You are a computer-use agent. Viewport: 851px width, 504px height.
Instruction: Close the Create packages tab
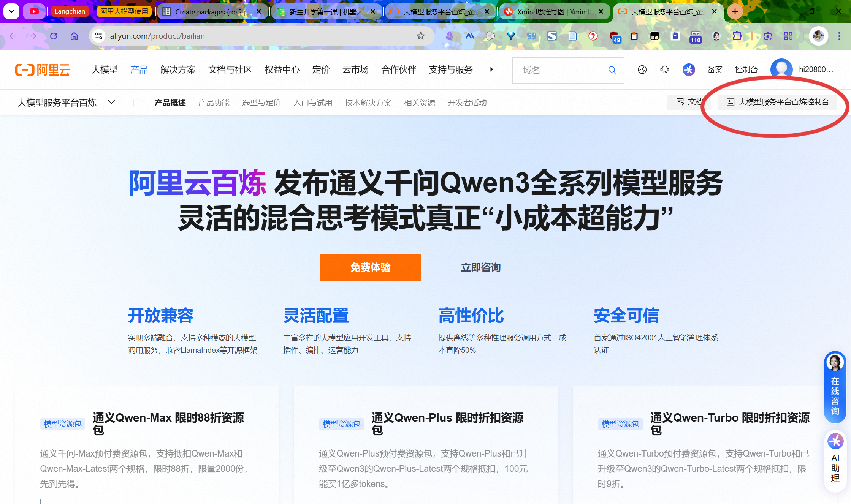point(259,12)
